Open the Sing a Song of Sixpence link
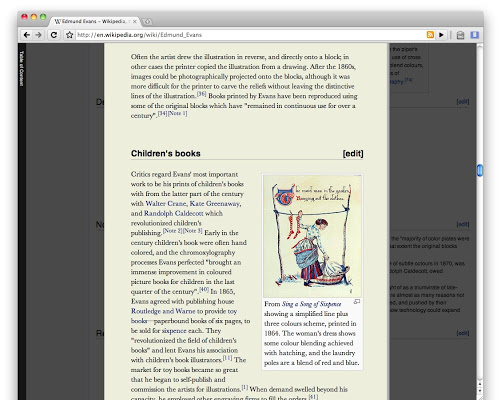The image size is (501, 400). pos(312,304)
